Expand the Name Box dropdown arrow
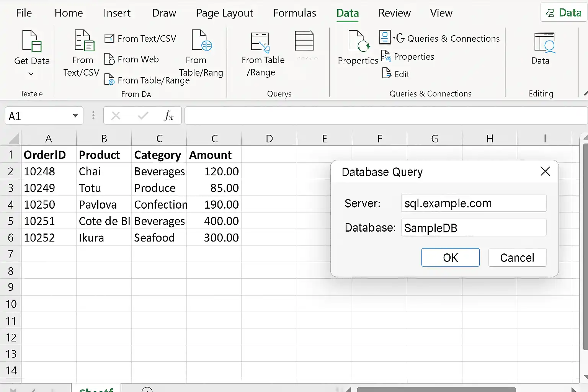This screenshot has width=588, height=392. click(x=75, y=116)
